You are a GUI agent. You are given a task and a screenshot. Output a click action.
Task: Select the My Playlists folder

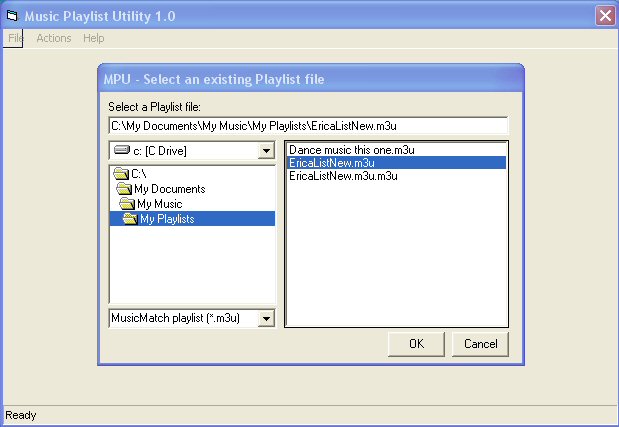click(192, 219)
